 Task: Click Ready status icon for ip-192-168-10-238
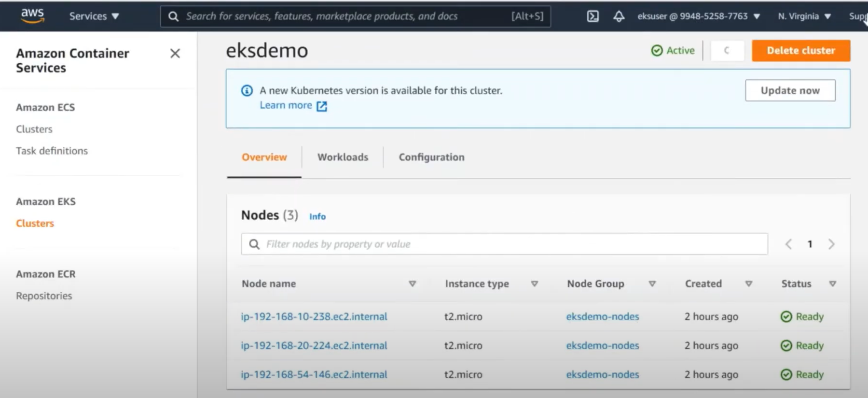786,316
